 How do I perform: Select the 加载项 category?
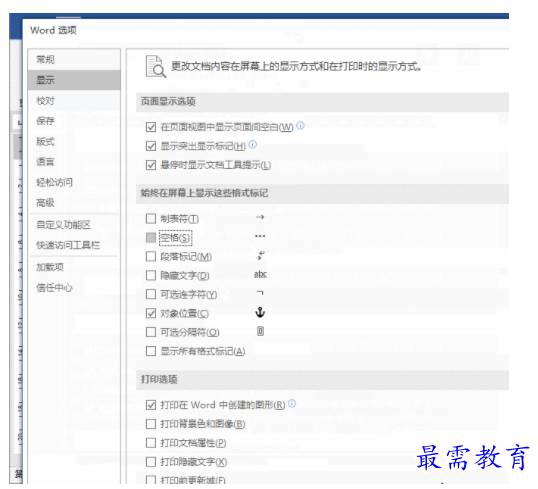(x=74, y=267)
